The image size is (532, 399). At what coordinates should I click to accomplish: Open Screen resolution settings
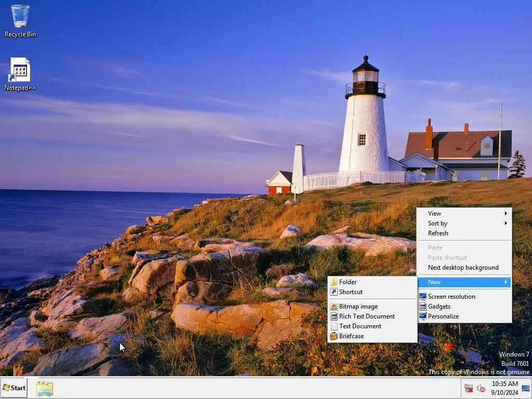click(464, 297)
